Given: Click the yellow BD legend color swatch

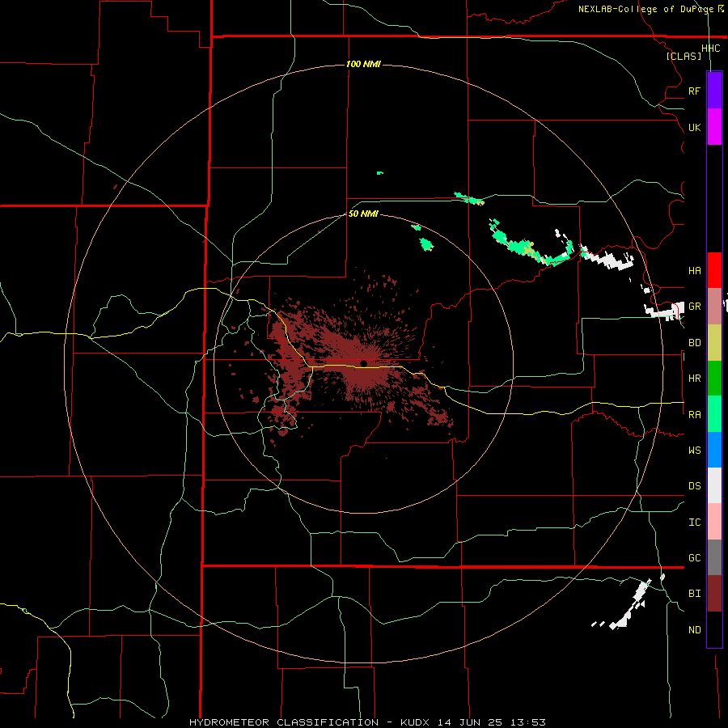Looking at the screenshot, I should pyautogui.click(x=714, y=342).
